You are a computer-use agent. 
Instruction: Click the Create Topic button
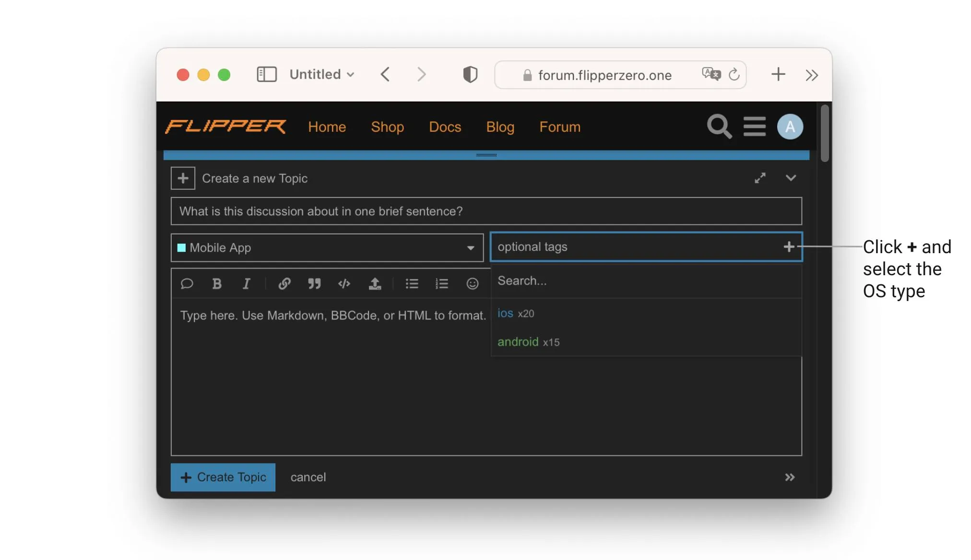[223, 477]
